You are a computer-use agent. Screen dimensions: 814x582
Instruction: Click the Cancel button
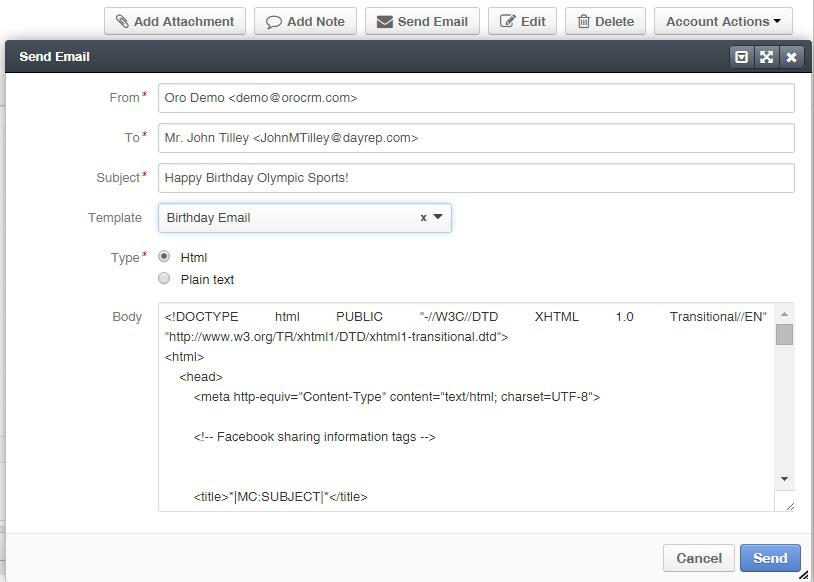(x=699, y=558)
